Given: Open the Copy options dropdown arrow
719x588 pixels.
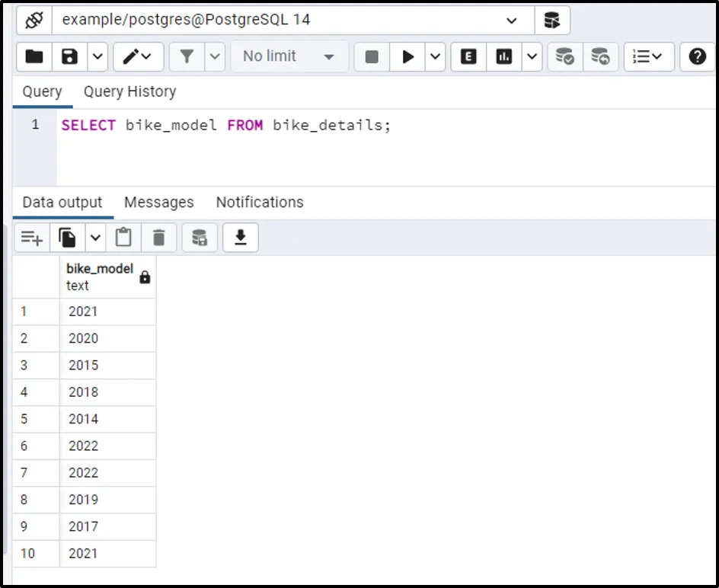Looking at the screenshot, I should pos(95,238).
